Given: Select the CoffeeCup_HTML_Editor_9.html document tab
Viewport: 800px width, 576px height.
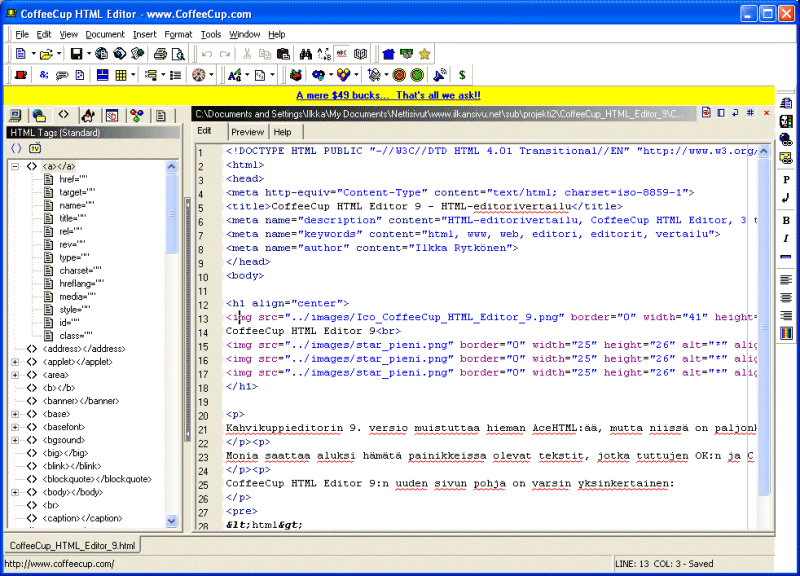Looking at the screenshot, I should coord(72,545).
